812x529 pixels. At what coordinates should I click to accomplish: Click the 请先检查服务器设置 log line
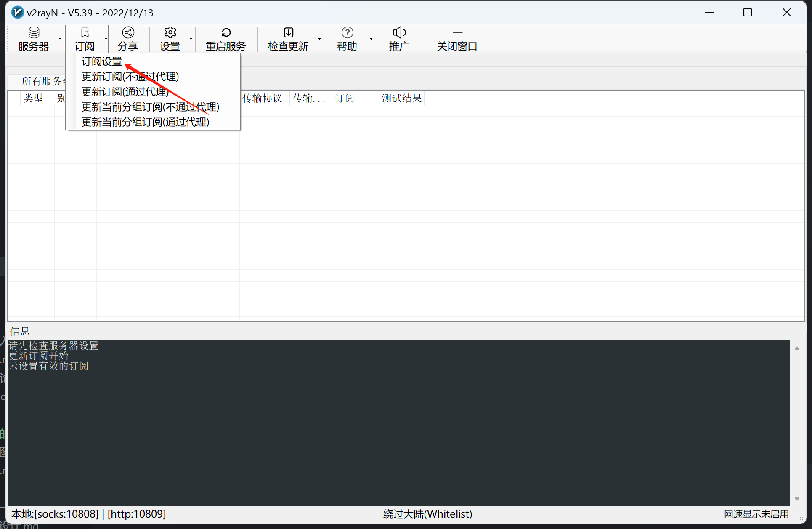pyautogui.click(x=53, y=346)
